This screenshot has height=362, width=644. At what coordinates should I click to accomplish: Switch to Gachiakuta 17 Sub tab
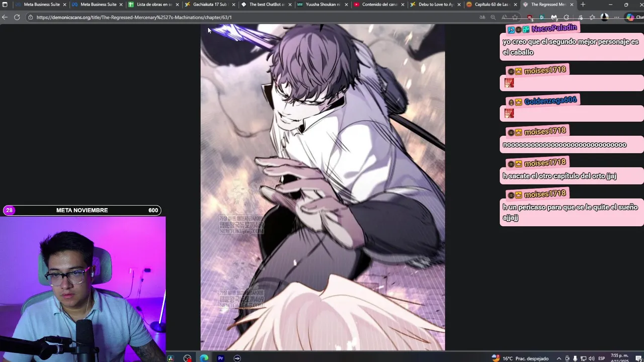coord(209,5)
